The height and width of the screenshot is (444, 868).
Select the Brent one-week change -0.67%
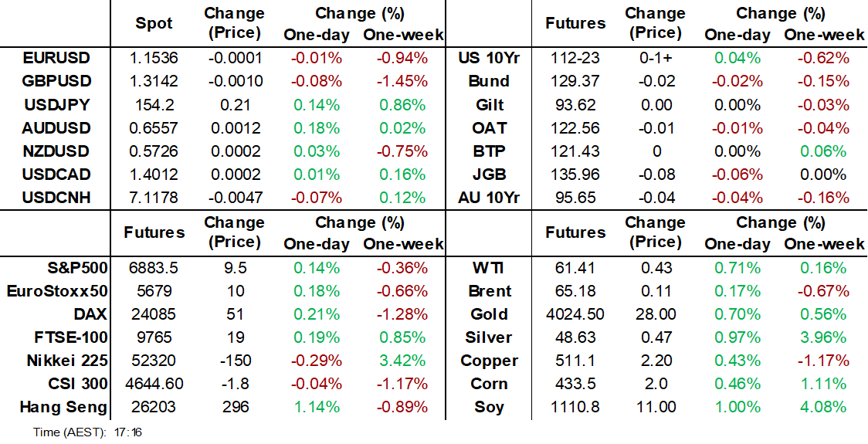[824, 291]
